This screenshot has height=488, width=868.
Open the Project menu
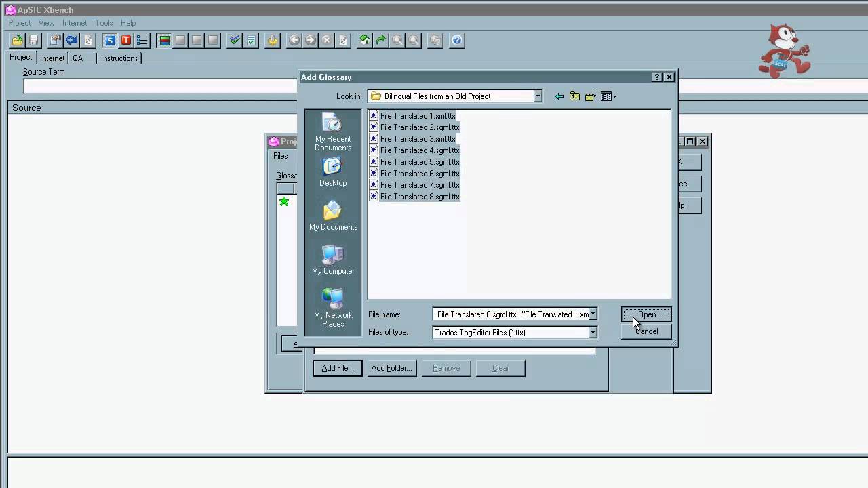[19, 23]
